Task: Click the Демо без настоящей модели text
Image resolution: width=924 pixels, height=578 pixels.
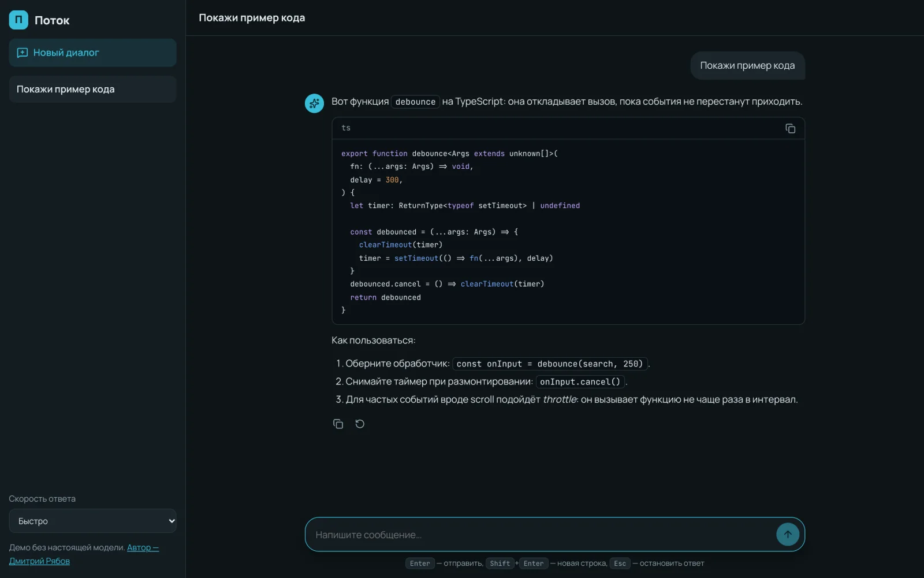Action: [x=66, y=547]
